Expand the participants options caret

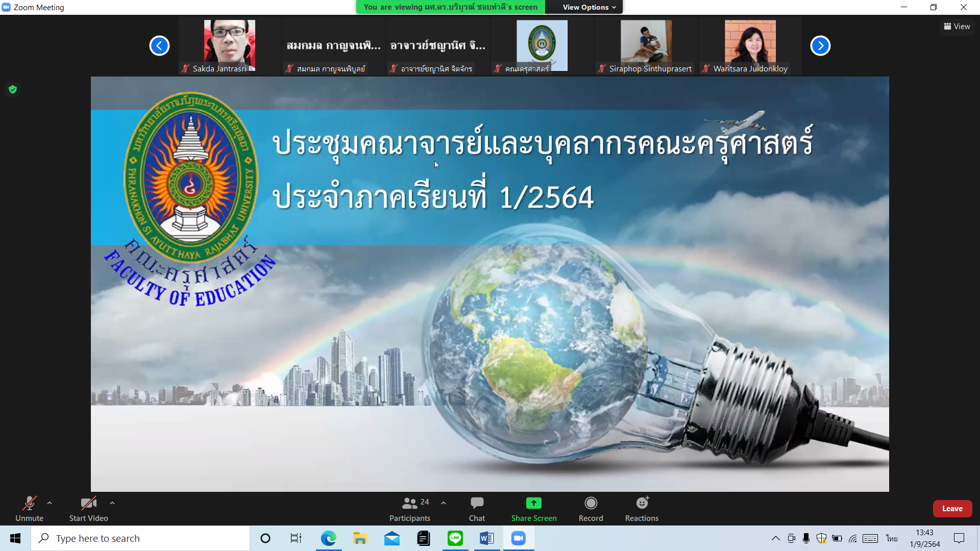tap(444, 503)
